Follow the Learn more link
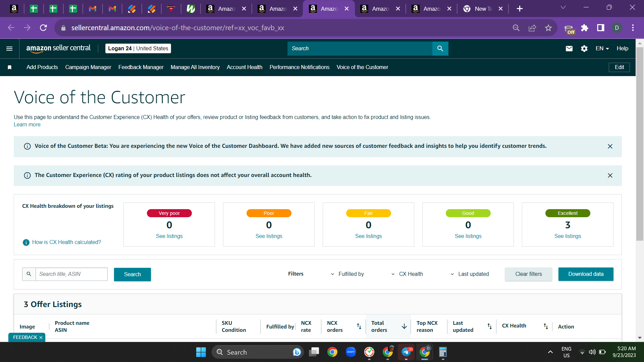Screen dimensions: 644x362 (x=27, y=125)
